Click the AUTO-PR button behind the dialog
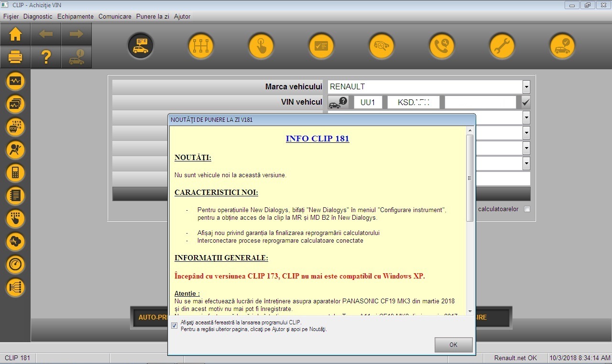Viewport: 612px width, 364px height. (x=150, y=317)
